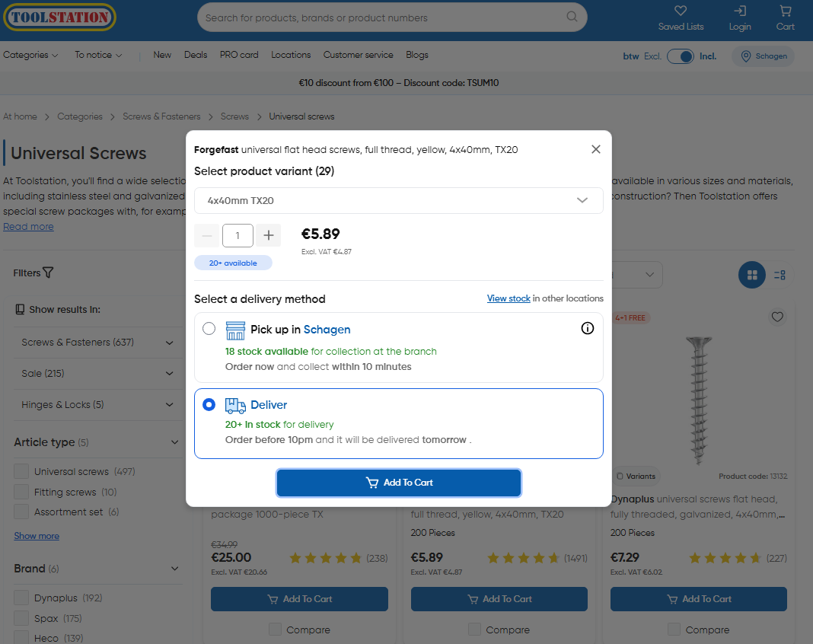This screenshot has width=813, height=644.
Task: Add screw to wishlist heart icon
Action: tap(776, 317)
